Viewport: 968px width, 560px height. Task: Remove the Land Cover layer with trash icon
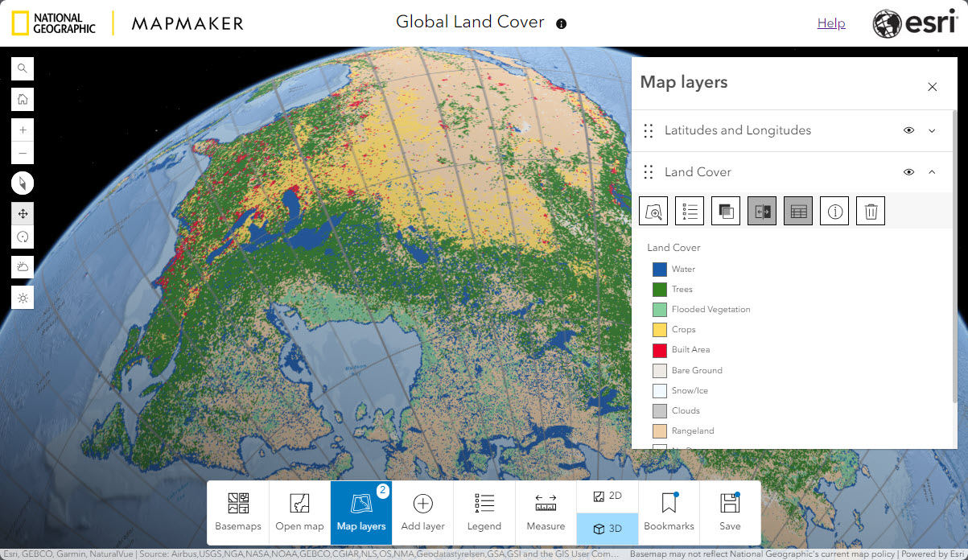tap(871, 211)
